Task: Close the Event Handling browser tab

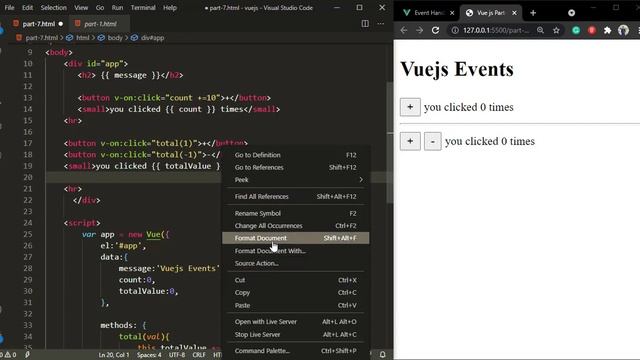Action: (x=452, y=13)
